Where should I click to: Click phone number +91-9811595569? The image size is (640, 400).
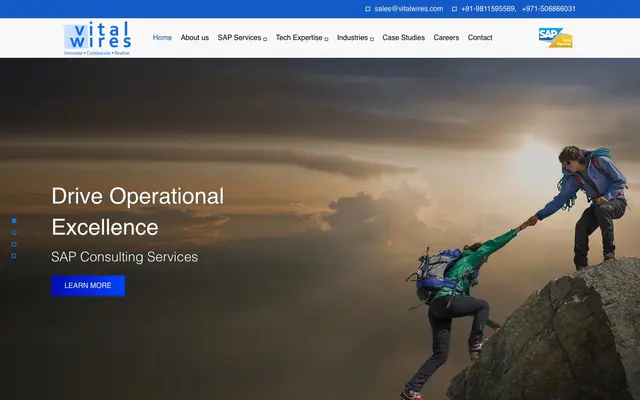click(489, 9)
